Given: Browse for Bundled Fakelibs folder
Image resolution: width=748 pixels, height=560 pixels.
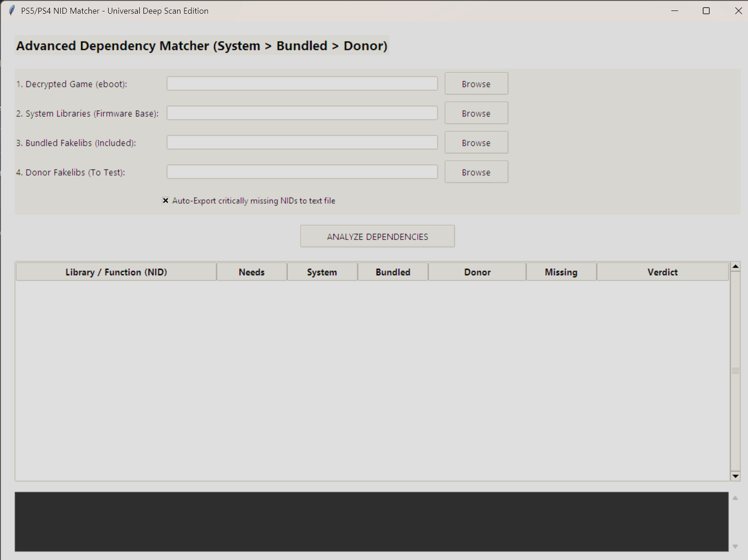Looking at the screenshot, I should 476,143.
